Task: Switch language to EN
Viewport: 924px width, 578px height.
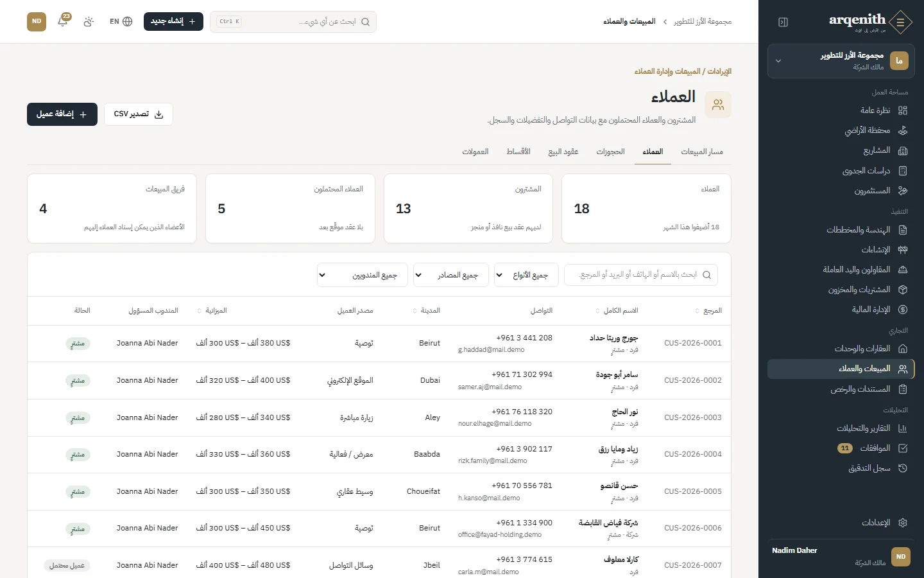Action: pyautogui.click(x=121, y=21)
